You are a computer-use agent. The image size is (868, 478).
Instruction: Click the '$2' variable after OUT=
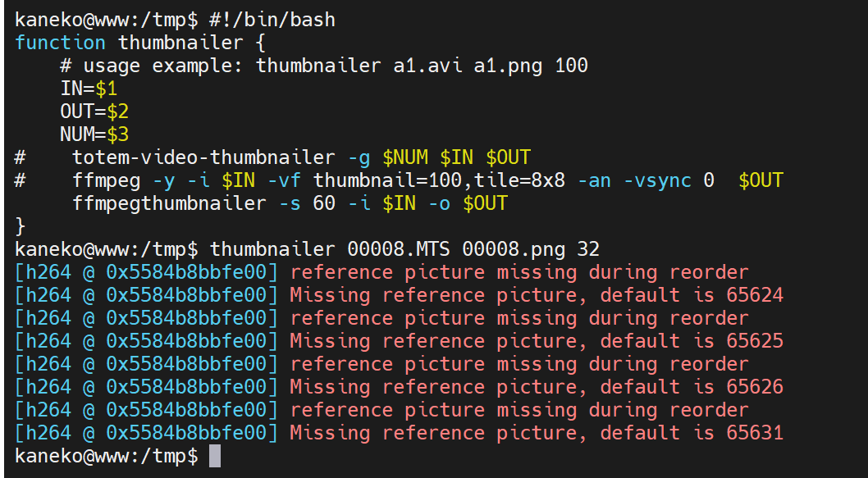117,112
